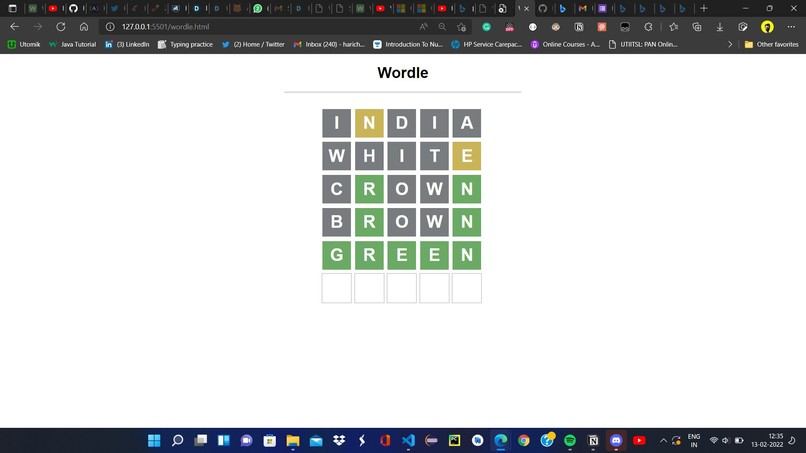806x453 pixels.
Task: Click the yellow E tile in WHITE
Action: [467, 155]
